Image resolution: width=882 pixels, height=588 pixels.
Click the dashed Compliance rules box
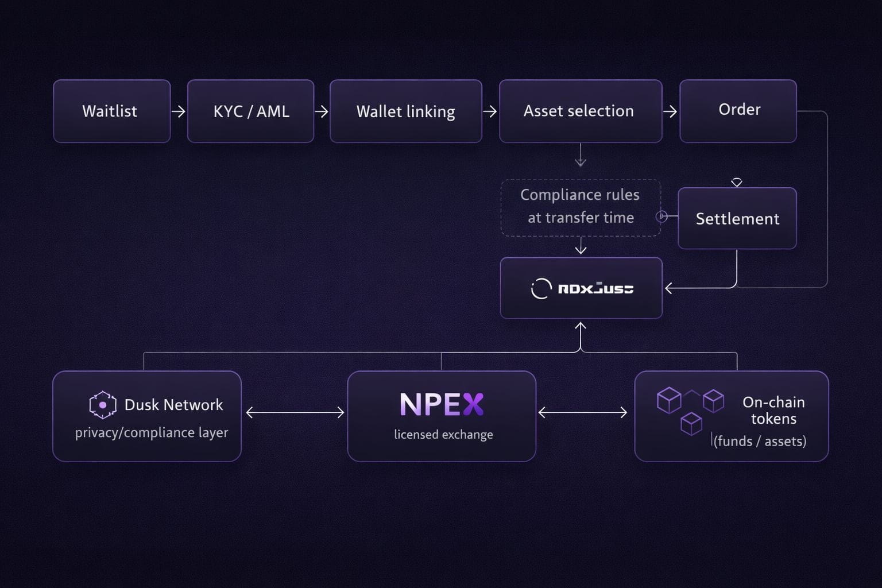tap(580, 207)
